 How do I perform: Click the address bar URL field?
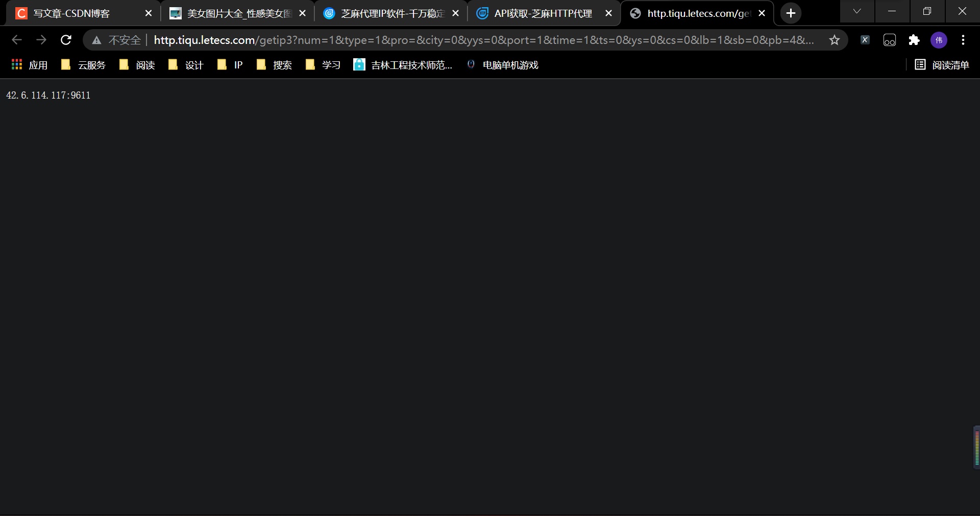pos(484,40)
